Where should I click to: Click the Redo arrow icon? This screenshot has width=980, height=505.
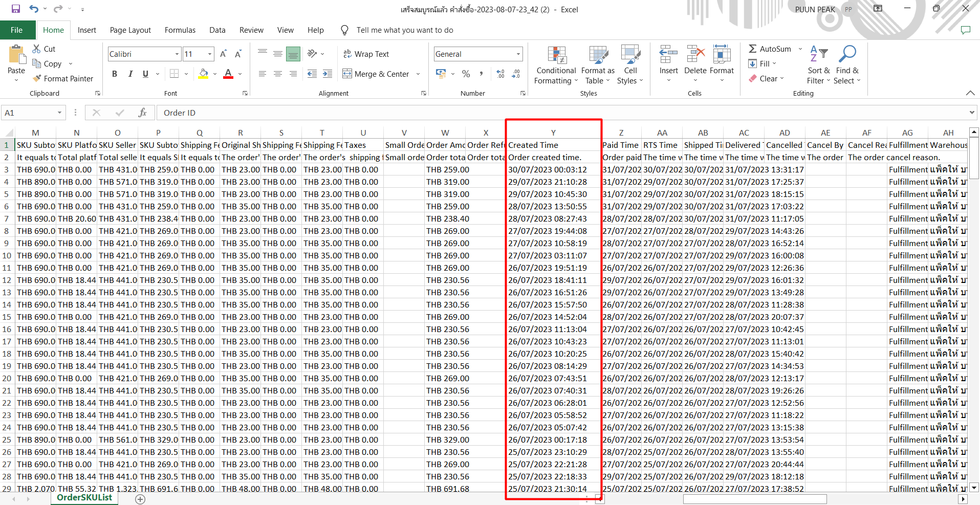(58, 9)
